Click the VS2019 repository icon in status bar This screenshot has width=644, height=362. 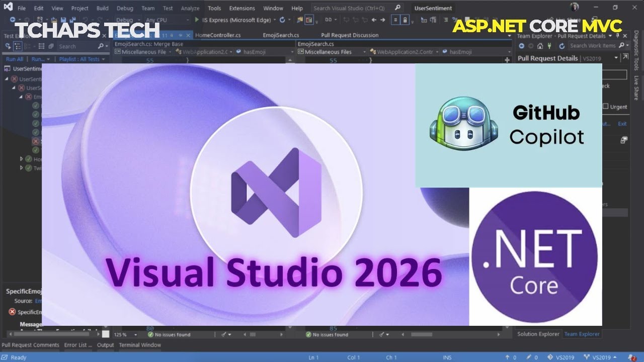coord(551,357)
